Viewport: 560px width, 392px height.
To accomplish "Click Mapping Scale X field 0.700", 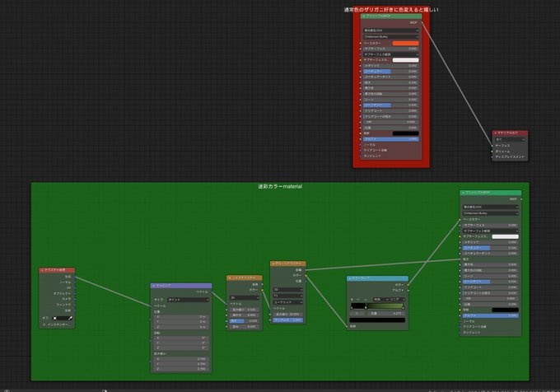I will pos(181,359).
